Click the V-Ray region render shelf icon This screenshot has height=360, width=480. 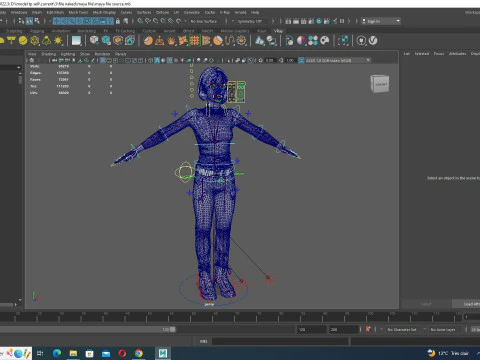(343, 41)
